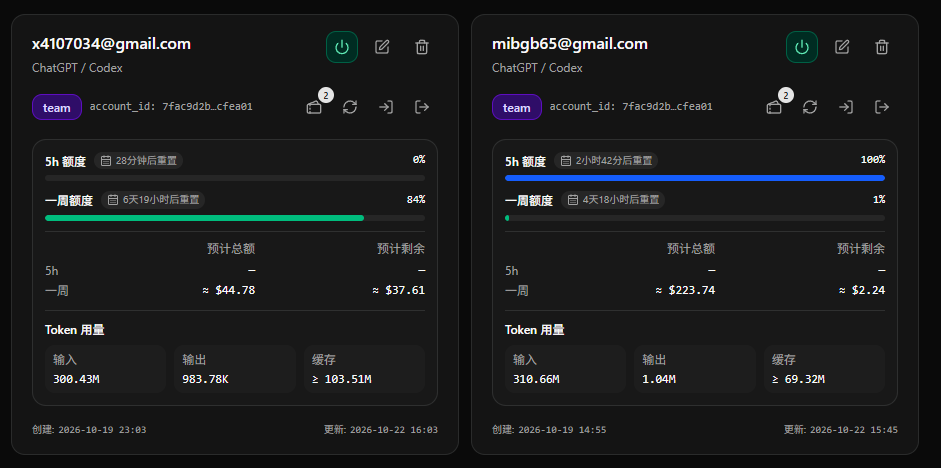
Task: Select the mibgb65@gmail.com email title
Action: pyautogui.click(x=570, y=44)
